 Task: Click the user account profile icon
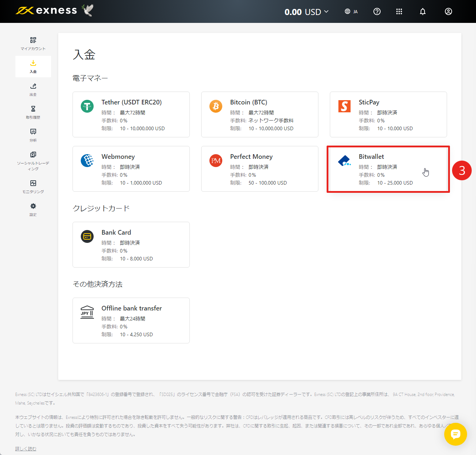click(448, 11)
